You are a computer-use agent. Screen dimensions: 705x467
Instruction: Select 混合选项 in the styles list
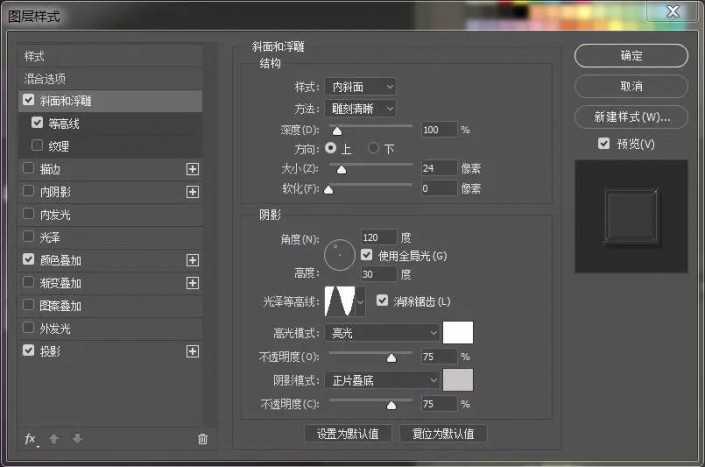click(x=46, y=78)
